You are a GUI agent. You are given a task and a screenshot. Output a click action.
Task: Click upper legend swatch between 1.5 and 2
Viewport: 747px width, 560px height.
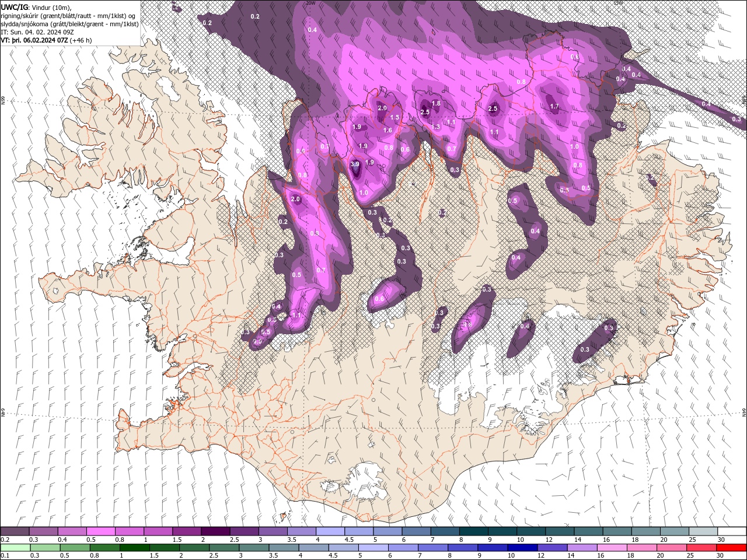point(187,531)
